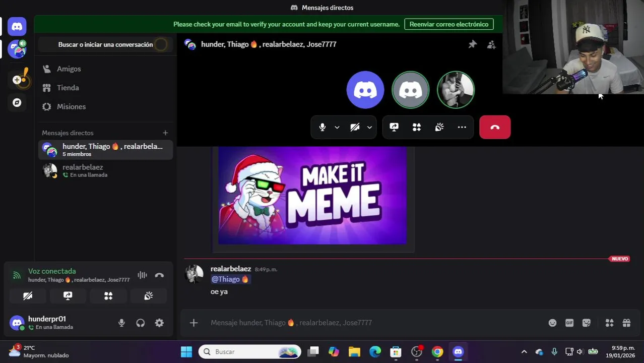Select the photo avatar call participant

click(456, 90)
